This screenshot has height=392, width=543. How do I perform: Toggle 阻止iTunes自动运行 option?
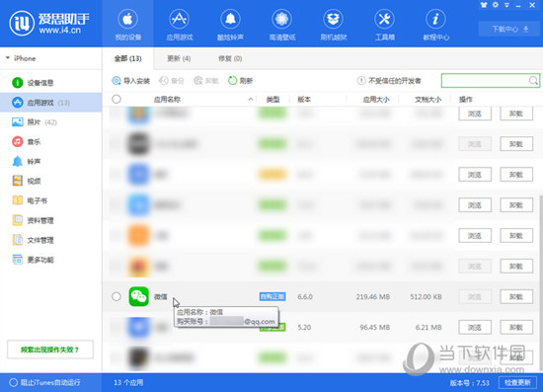(x=45, y=382)
